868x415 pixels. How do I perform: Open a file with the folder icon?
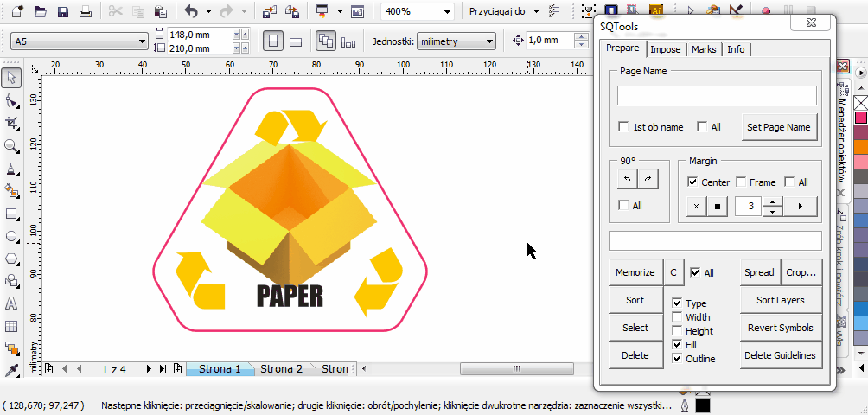point(40,11)
